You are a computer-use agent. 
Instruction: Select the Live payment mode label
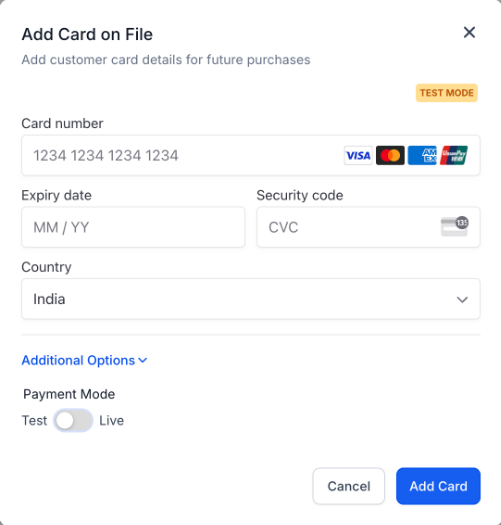pyautogui.click(x=112, y=421)
